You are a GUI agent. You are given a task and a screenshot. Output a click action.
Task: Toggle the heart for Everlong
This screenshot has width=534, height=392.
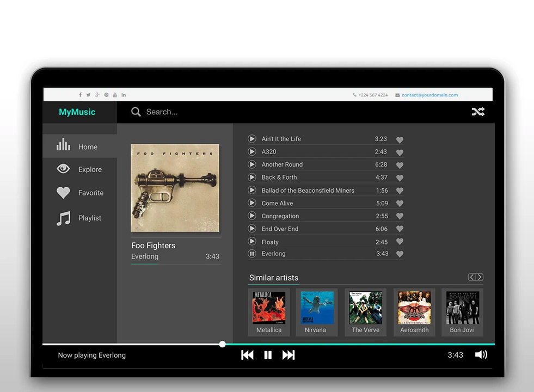tap(400, 254)
